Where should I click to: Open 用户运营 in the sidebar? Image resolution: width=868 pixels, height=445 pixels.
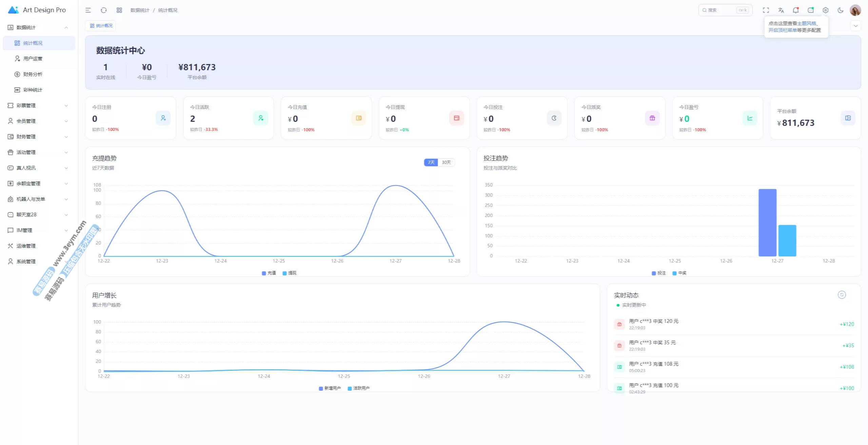[33, 59]
